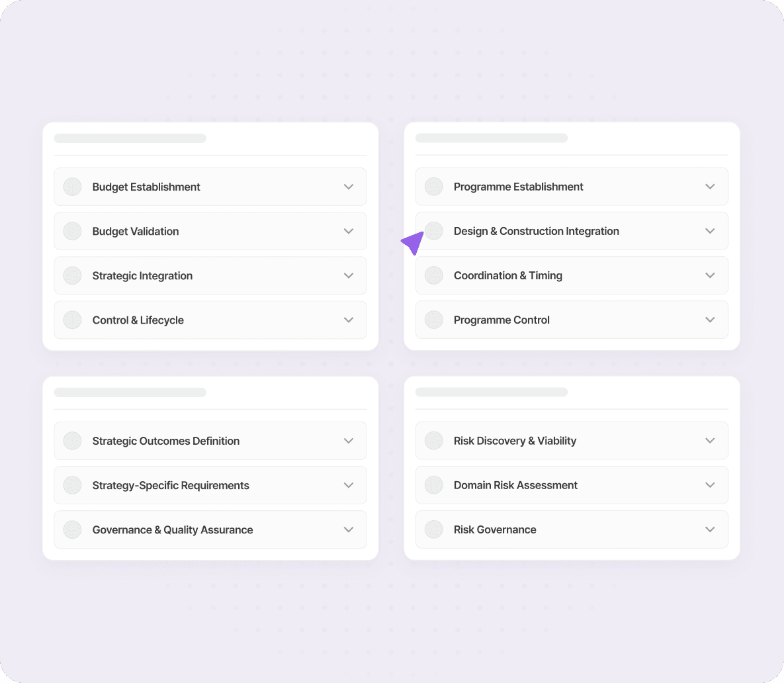Click the purple cursor arrow between cards
Screen dimensions: 784x683
[412, 244]
